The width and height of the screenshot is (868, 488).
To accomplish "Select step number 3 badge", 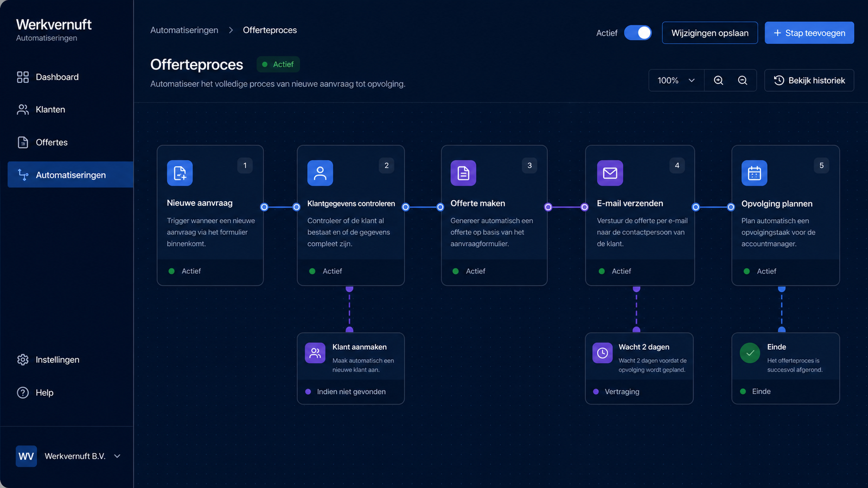I will 529,165.
